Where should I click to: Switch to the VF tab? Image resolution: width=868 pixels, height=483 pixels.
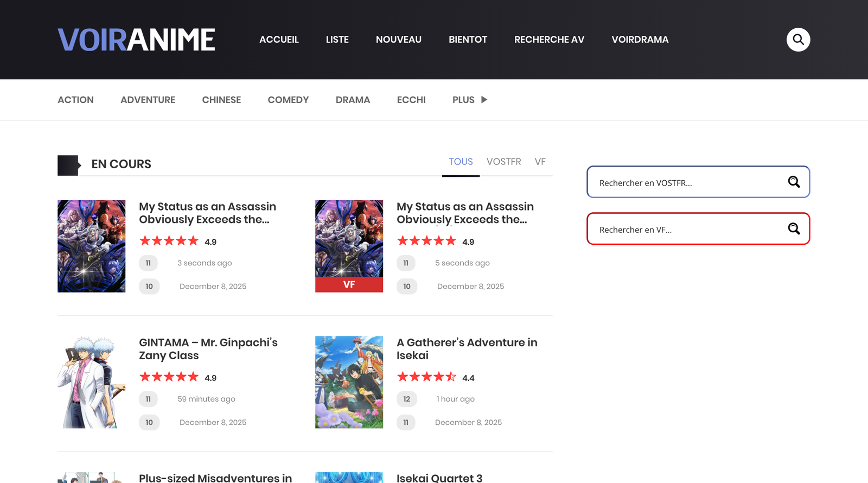pos(540,162)
